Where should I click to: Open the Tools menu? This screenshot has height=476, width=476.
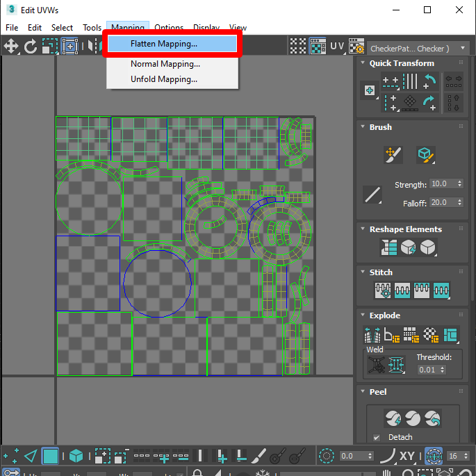pyautogui.click(x=92, y=28)
